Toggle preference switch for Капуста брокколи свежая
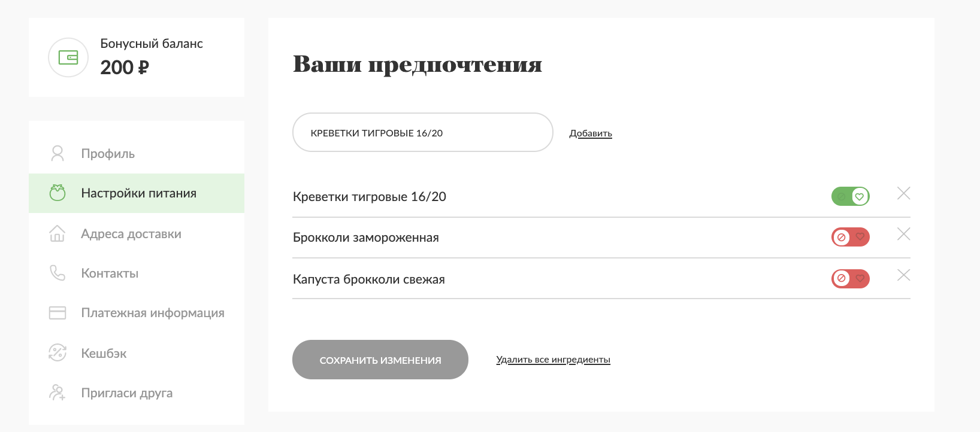Image resolution: width=980 pixels, height=432 pixels. (x=850, y=279)
